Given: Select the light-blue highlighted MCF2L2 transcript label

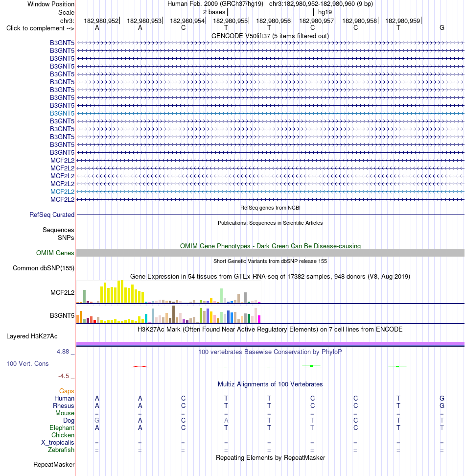Looking at the screenshot, I should point(62,191).
